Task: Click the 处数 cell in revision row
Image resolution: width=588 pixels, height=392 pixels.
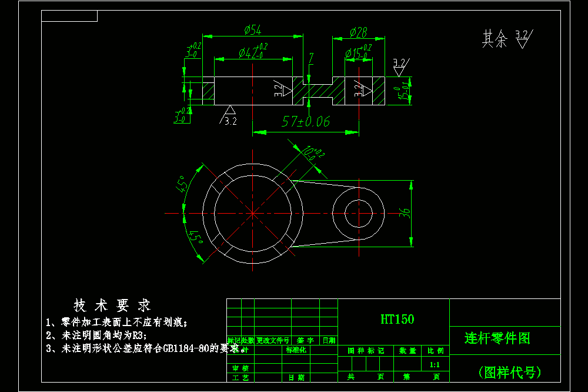Action: 248,341
